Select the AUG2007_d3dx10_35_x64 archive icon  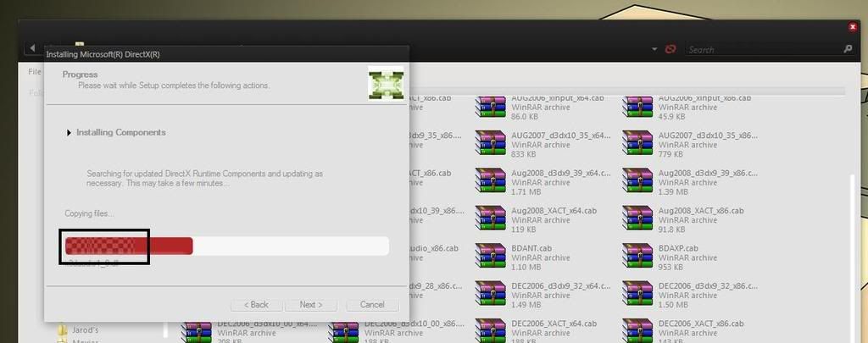pos(491,143)
